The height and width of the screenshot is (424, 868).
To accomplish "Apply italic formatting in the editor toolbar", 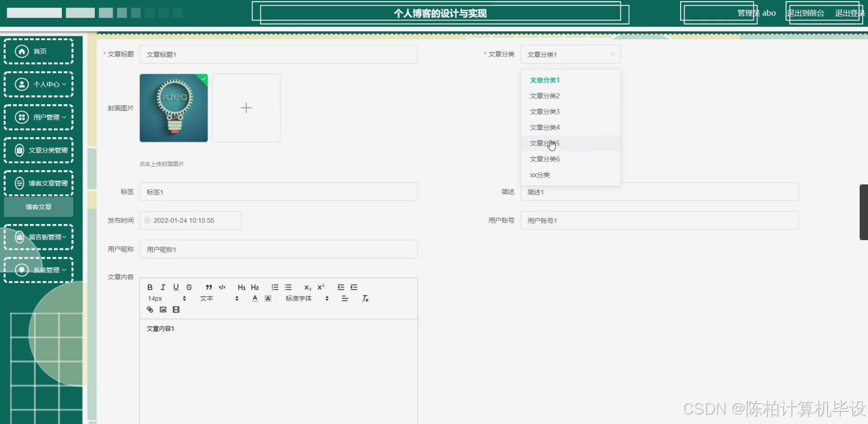I will click(163, 287).
